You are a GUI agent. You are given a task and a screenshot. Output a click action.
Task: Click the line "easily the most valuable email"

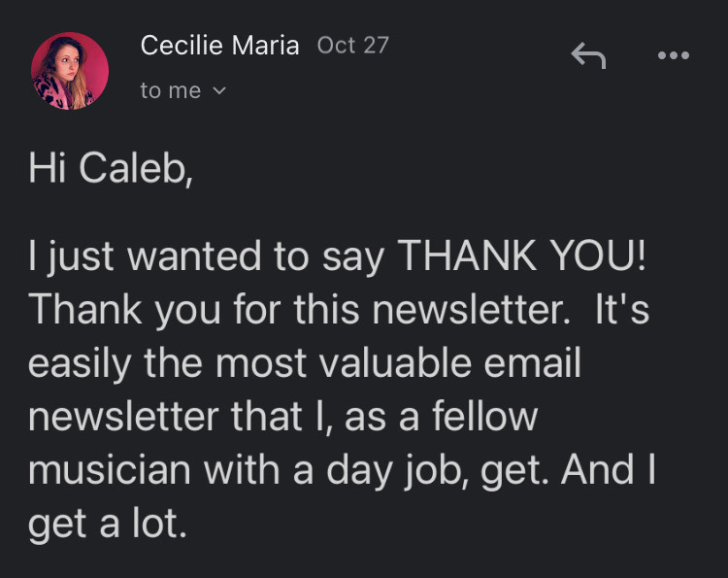click(x=305, y=363)
